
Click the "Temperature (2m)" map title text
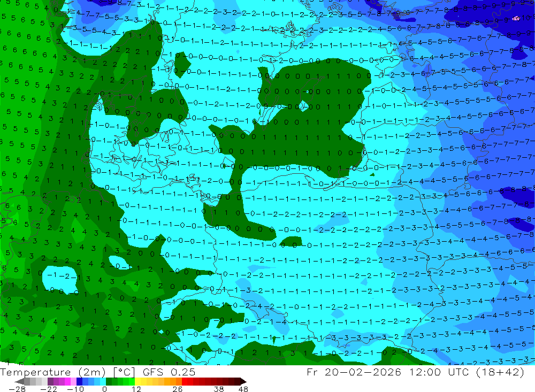(52, 372)
